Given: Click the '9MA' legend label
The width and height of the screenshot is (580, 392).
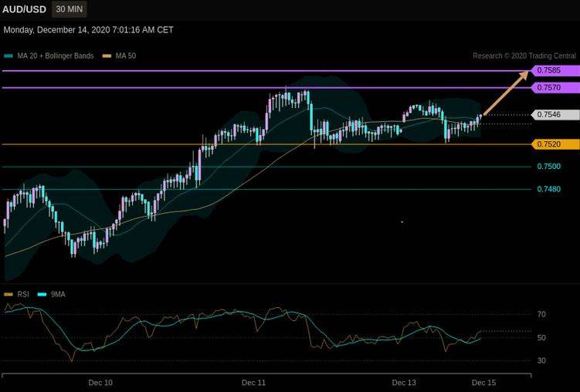Looking at the screenshot, I should point(58,295).
